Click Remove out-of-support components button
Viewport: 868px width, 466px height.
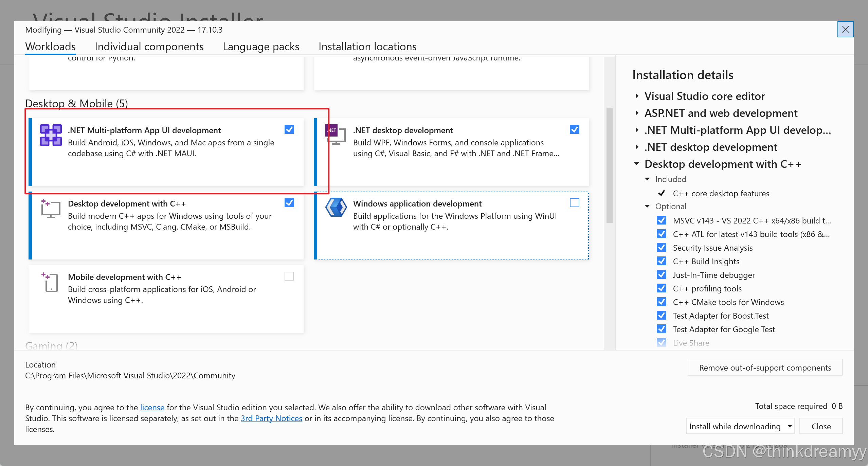coord(765,368)
